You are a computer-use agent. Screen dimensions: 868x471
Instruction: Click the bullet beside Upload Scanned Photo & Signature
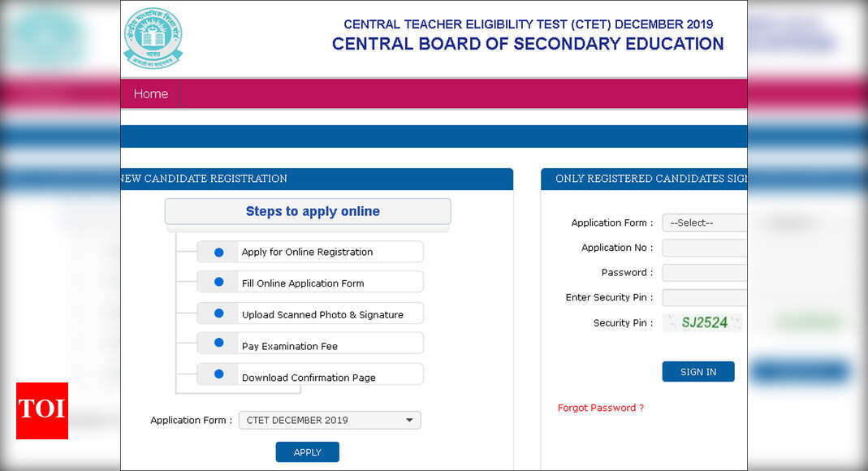(218, 313)
